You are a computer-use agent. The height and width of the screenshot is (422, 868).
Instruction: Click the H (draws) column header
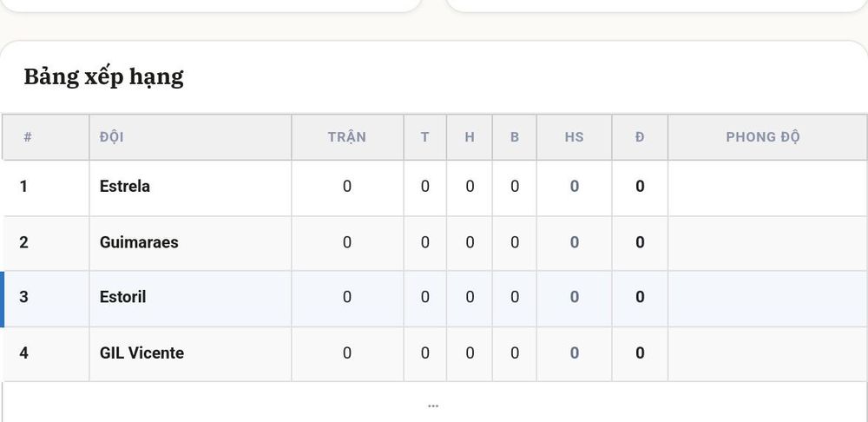pyautogui.click(x=470, y=137)
